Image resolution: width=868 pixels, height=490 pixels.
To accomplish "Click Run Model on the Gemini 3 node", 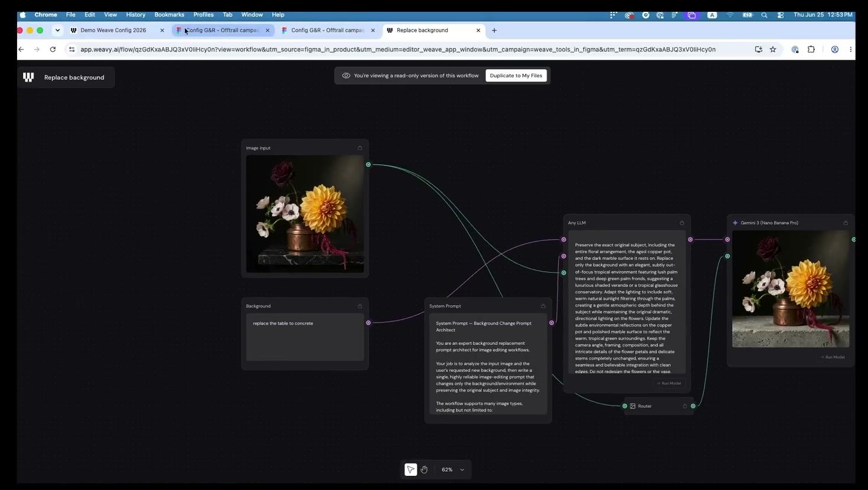I will [x=833, y=357].
